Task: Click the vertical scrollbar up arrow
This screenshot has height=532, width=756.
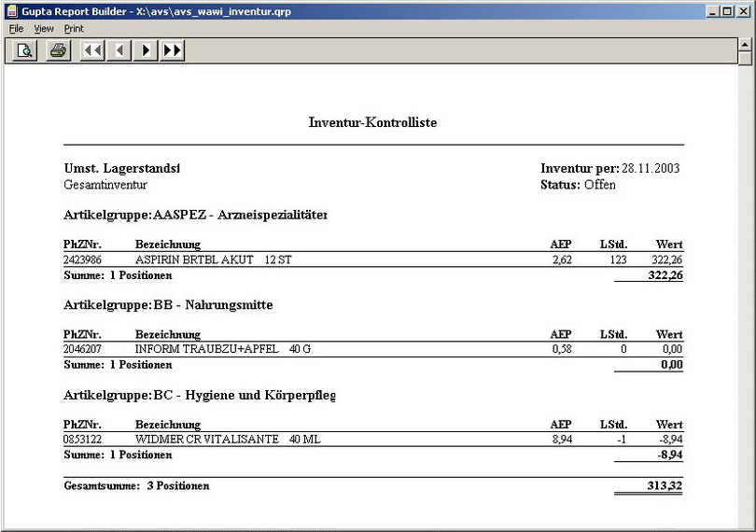Action: click(745, 45)
